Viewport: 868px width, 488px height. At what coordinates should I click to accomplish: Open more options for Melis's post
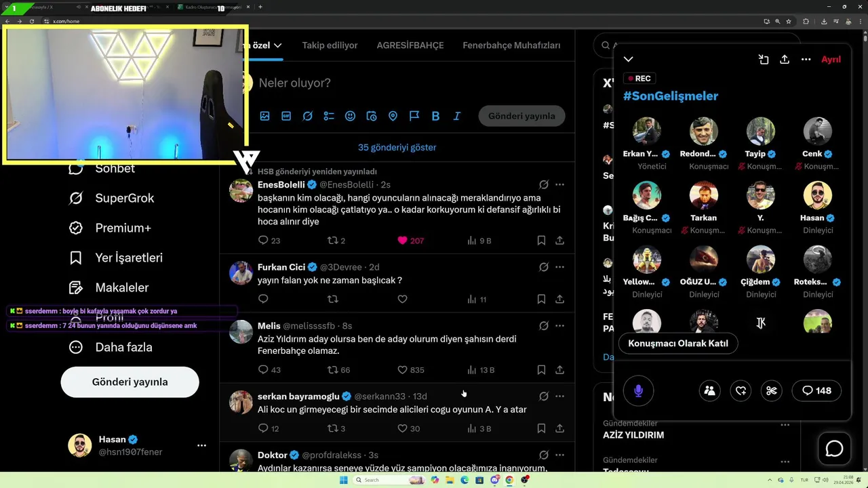[x=559, y=325]
